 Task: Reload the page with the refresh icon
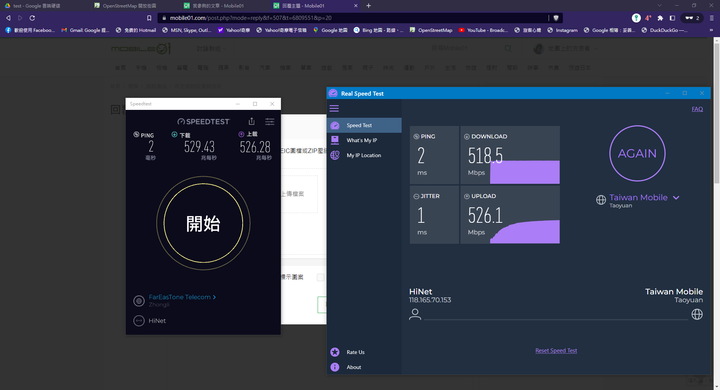pyautogui.click(x=32, y=18)
